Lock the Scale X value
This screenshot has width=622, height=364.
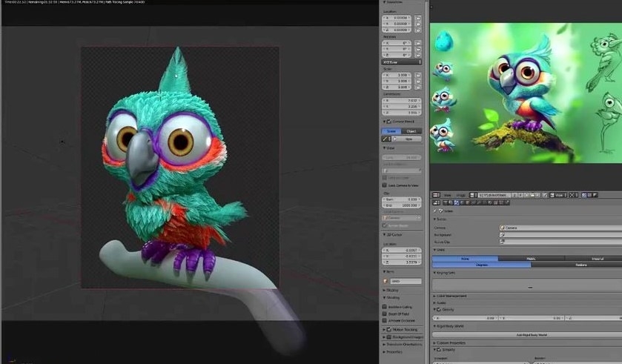(x=418, y=75)
